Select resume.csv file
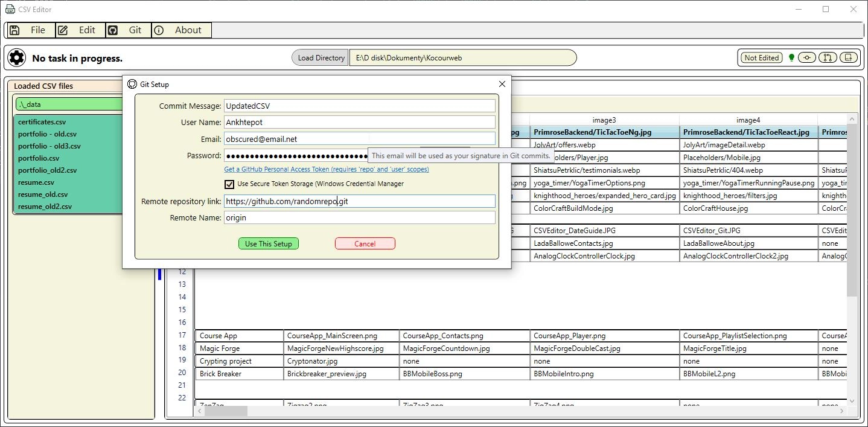 click(36, 182)
